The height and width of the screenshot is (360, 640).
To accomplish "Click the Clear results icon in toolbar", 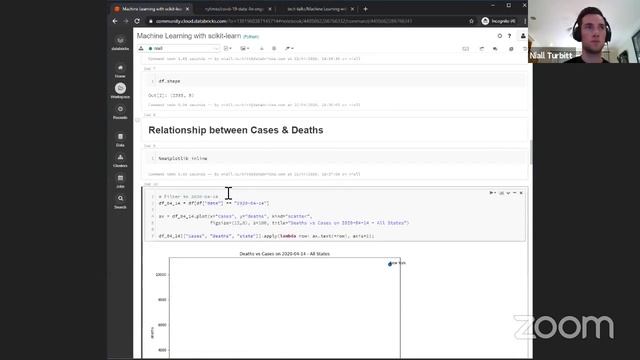I will coord(274,48).
